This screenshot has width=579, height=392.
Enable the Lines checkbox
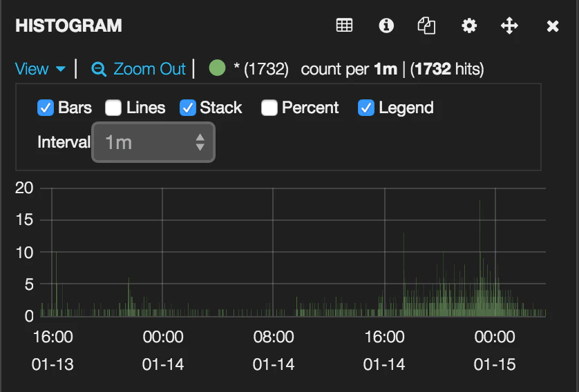pos(113,108)
